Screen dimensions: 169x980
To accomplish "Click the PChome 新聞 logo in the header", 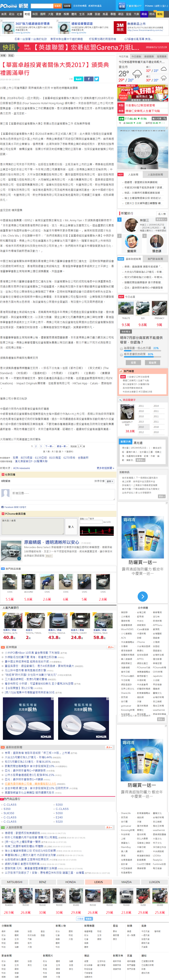I will 14,6.
